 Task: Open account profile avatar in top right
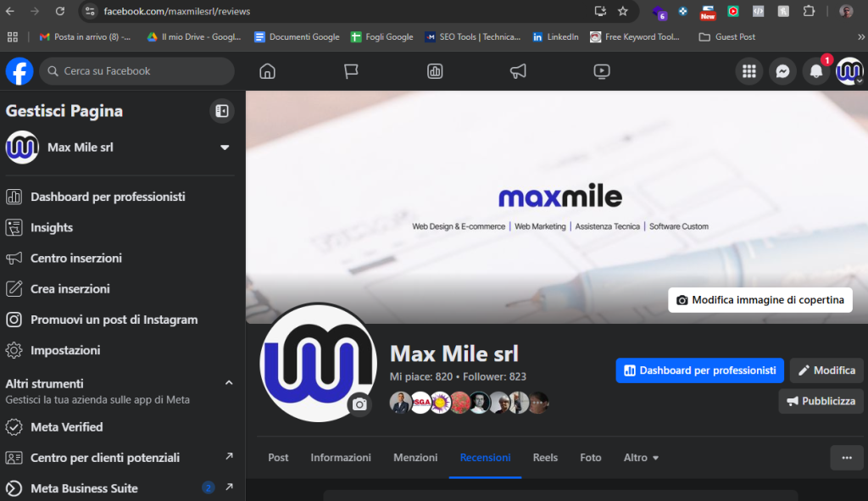point(849,71)
